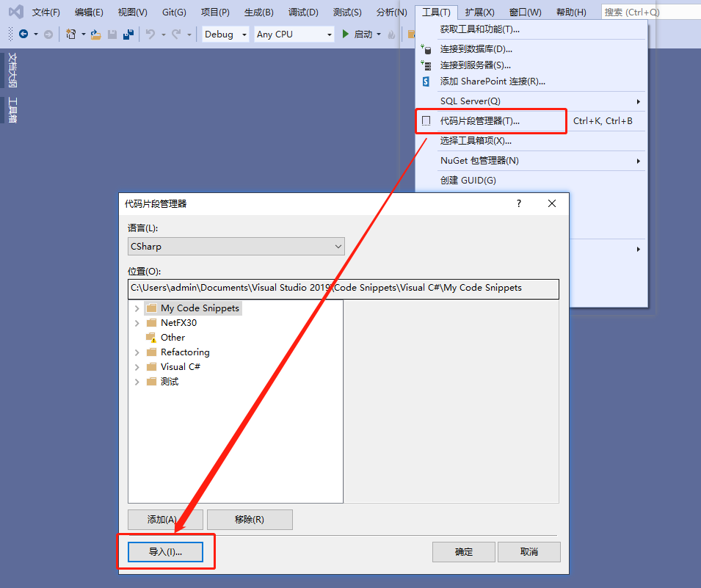Select 获取工具和功能(T) menu entry

[x=531, y=29]
